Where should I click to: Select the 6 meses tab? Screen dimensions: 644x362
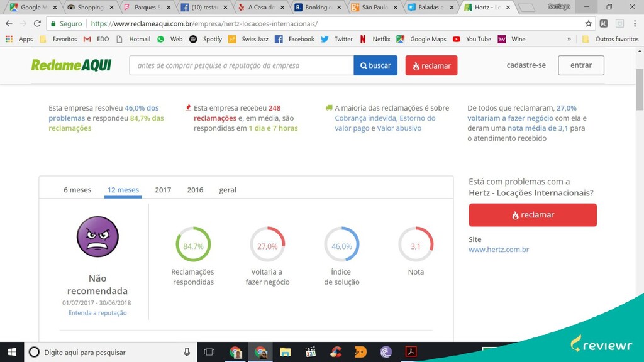pos(77,190)
